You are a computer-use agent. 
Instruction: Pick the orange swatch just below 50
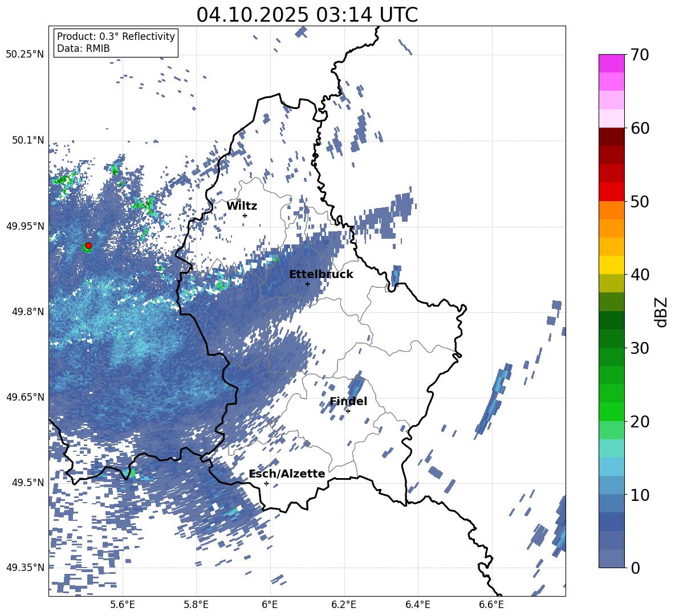click(x=612, y=210)
